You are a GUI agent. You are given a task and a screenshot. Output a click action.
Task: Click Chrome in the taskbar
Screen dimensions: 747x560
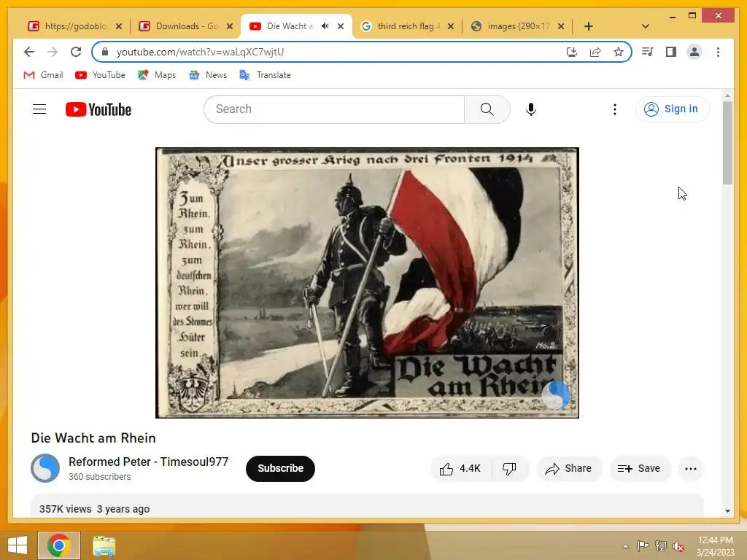(x=59, y=545)
